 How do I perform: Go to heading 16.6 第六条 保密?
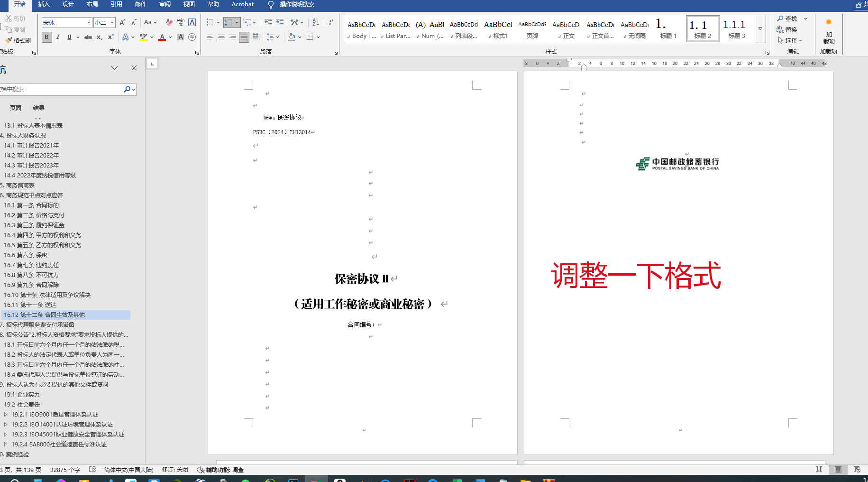pos(26,255)
